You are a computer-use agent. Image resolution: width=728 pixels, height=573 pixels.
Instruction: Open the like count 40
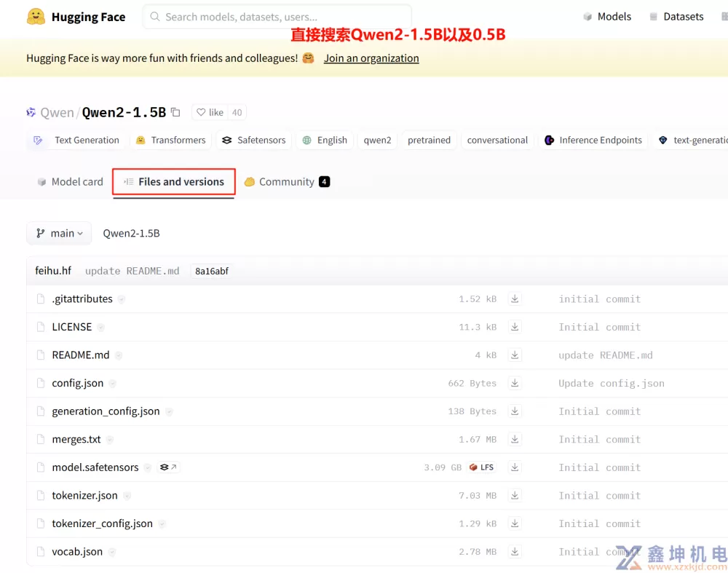[237, 112]
